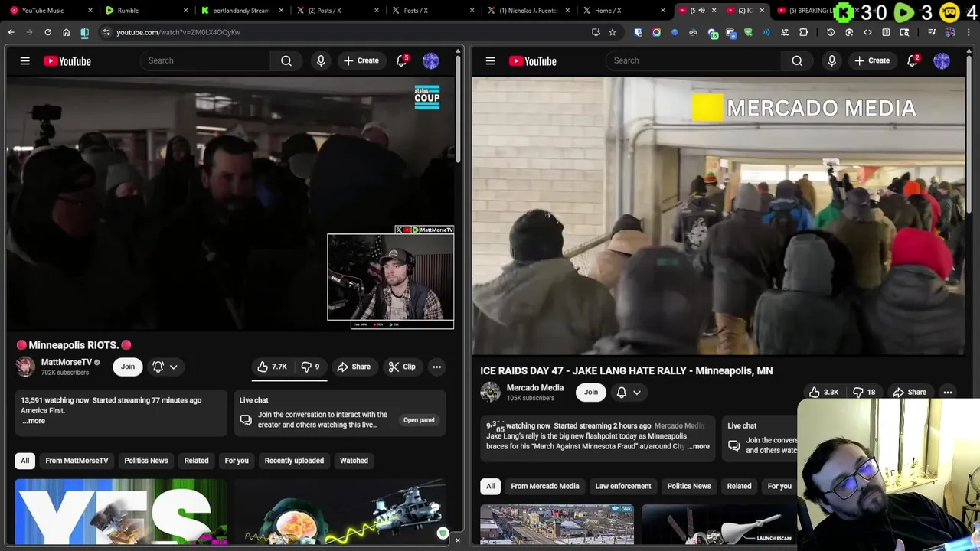Open more actions for Mercado Media video
The width and height of the screenshot is (980, 551).
(948, 392)
